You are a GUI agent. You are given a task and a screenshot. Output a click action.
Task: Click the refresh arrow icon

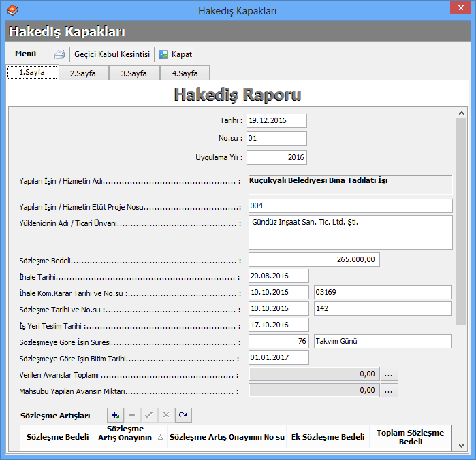pos(183,414)
